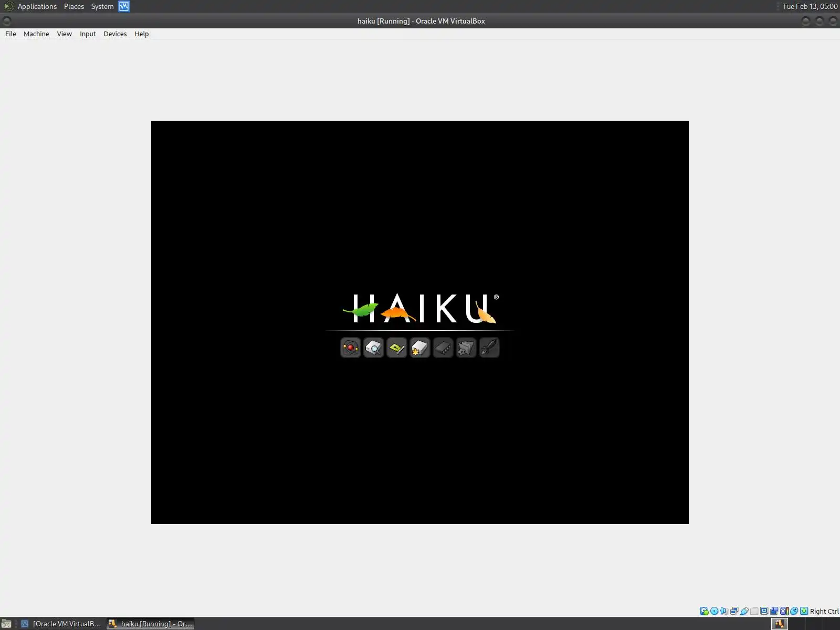
Task: Open the Places menu in top panel
Action: coord(74,6)
